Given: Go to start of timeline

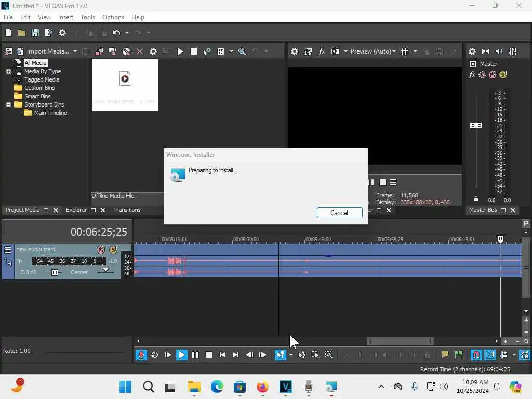Looking at the screenshot, I should pos(222,355).
